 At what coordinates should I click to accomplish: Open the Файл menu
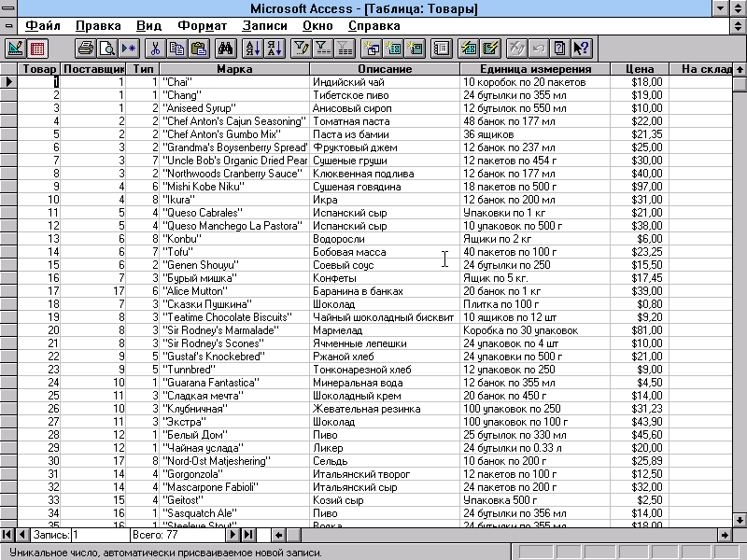[x=31, y=26]
